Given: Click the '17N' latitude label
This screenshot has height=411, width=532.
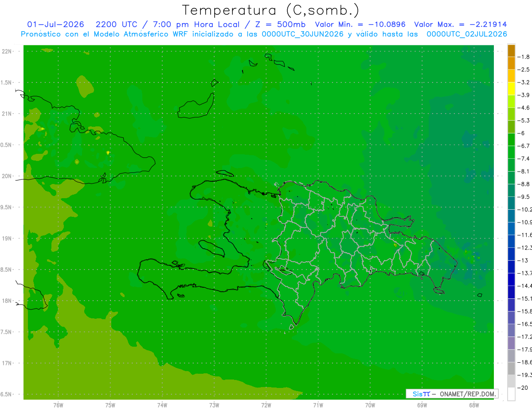Looking at the screenshot, I should tap(6, 363).
